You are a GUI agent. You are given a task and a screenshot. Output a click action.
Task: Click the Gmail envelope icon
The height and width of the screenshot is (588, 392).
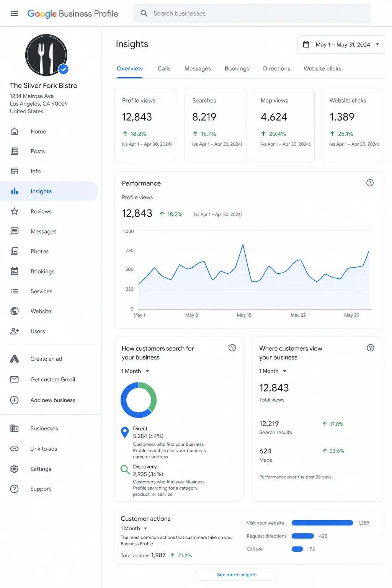pos(15,379)
